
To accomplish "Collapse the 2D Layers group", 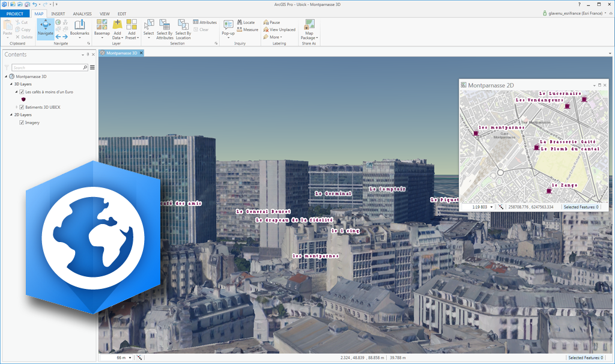I will [11, 115].
